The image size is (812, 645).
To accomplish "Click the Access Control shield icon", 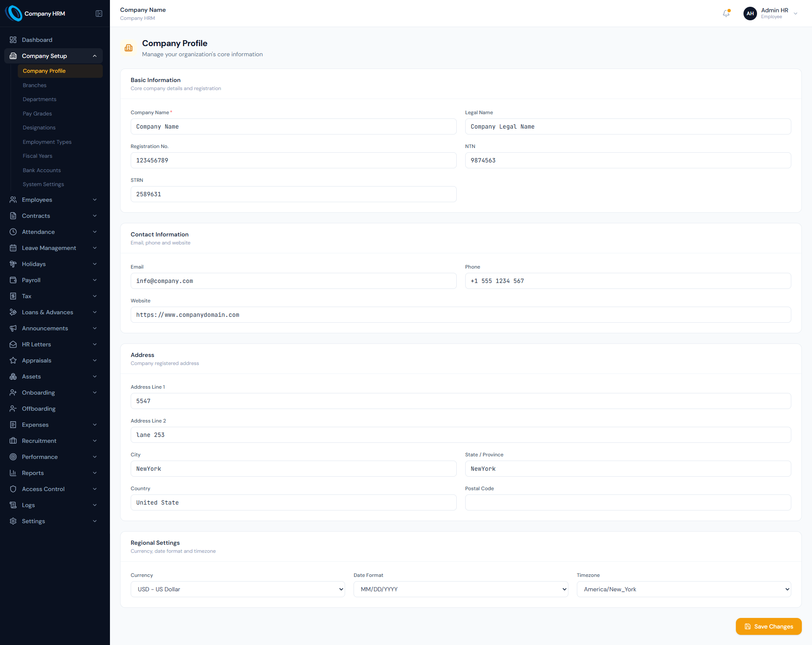I will (13, 489).
